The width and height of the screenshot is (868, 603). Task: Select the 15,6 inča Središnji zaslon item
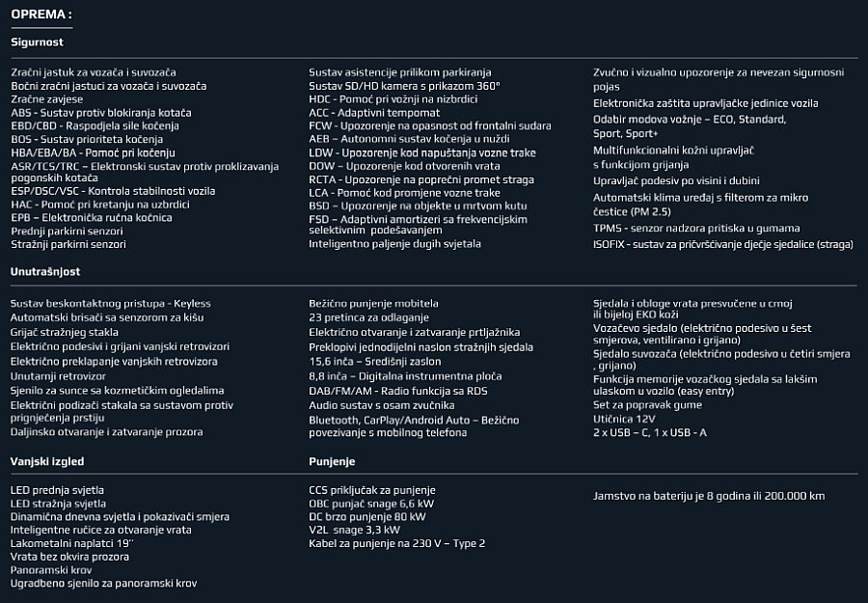[x=375, y=362]
